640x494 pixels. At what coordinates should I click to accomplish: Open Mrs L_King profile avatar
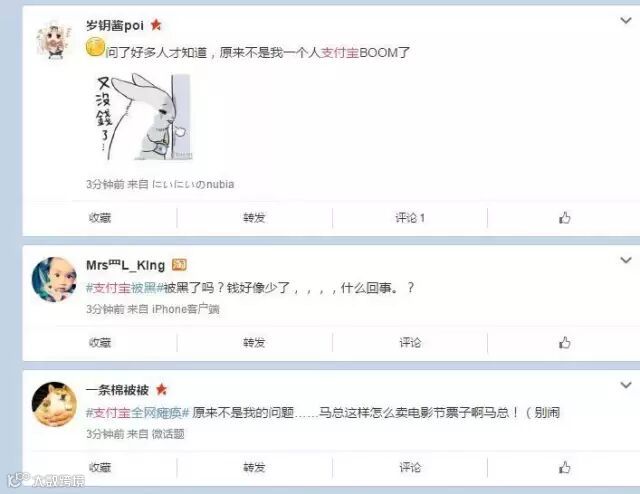click(x=54, y=280)
